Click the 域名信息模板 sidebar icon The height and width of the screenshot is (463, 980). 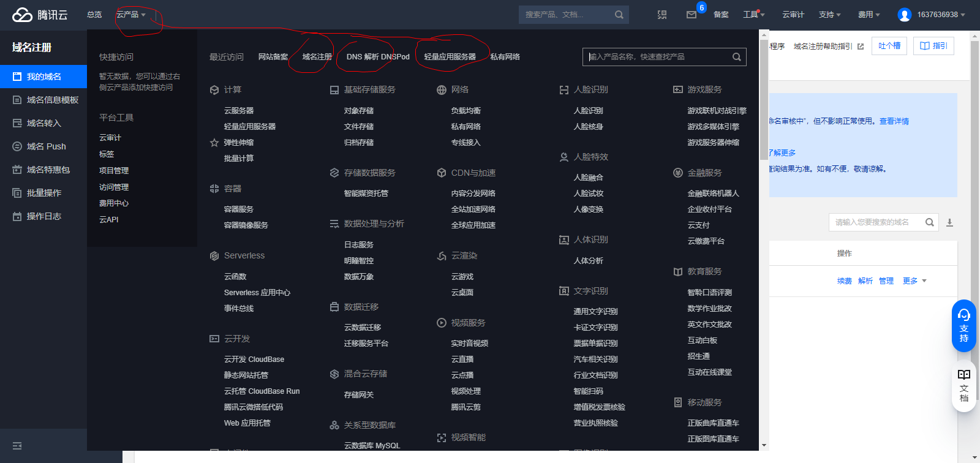pyautogui.click(x=17, y=100)
